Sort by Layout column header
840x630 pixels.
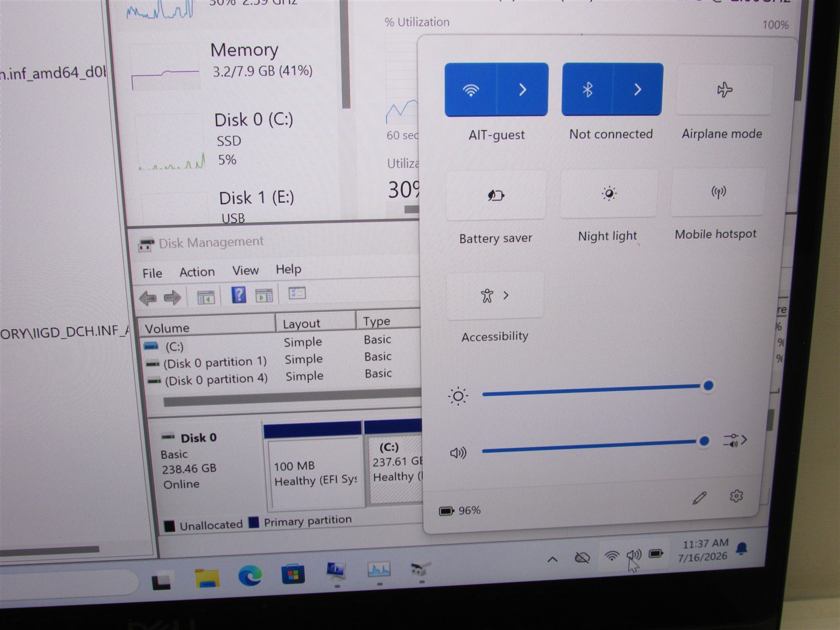316,322
